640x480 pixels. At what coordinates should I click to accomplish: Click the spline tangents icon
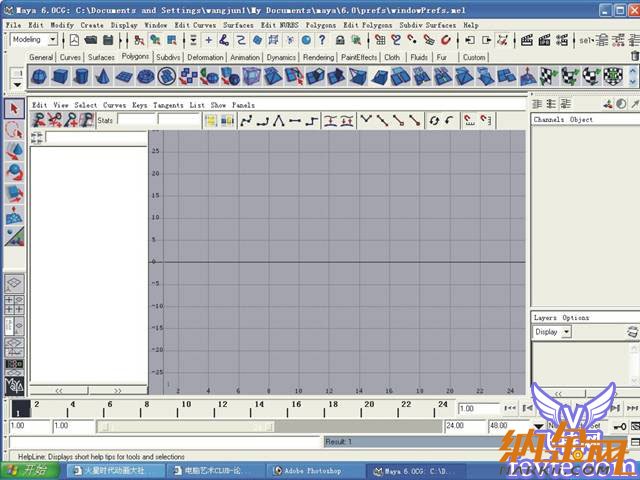[246, 121]
